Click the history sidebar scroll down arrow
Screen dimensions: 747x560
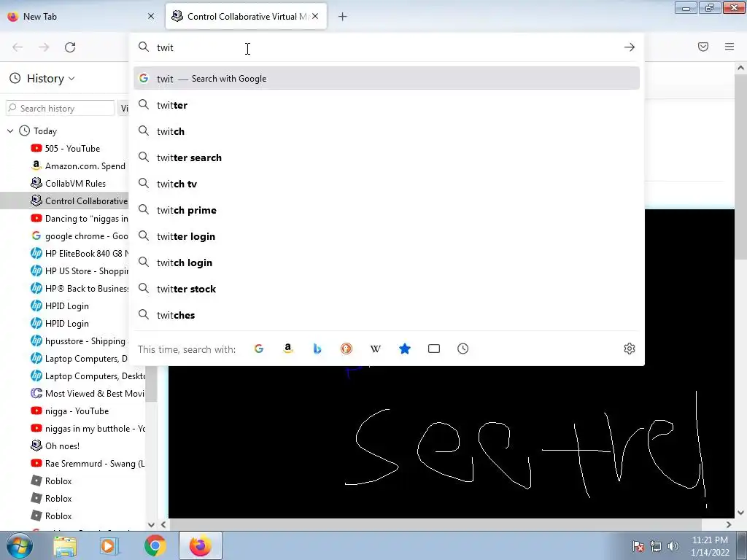point(151,525)
